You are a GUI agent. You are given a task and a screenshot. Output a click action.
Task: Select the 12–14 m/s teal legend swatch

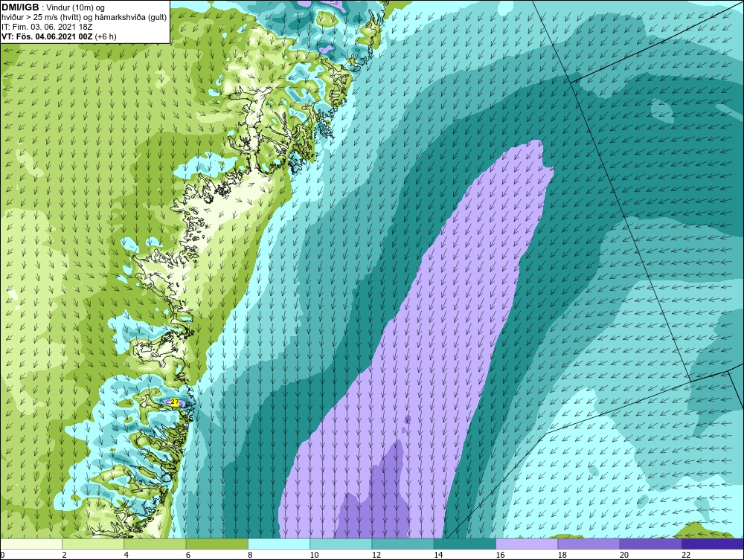coord(403,544)
